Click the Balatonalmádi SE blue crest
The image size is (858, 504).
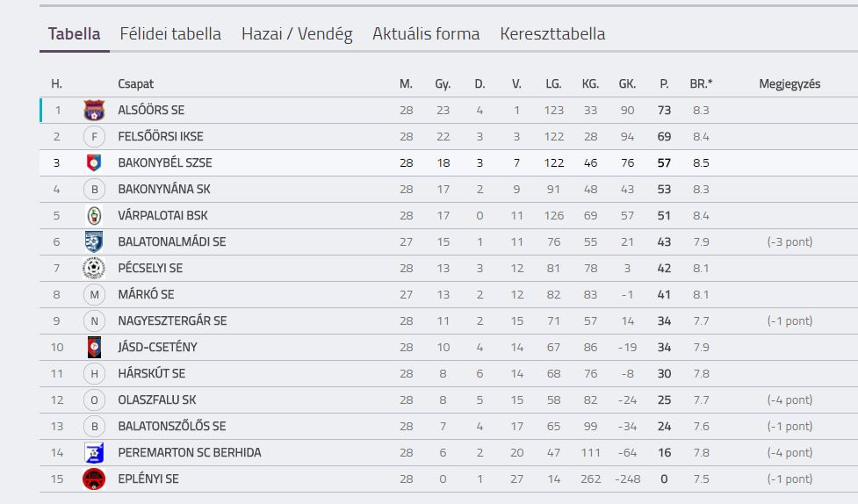[x=94, y=241]
